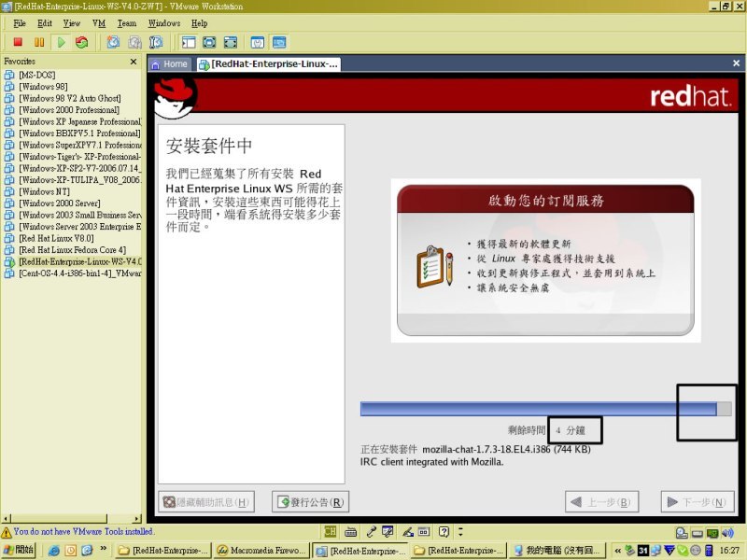Click the Revert to snapshot icon
This screenshot has height=560, width=747.
pyautogui.click(x=134, y=42)
